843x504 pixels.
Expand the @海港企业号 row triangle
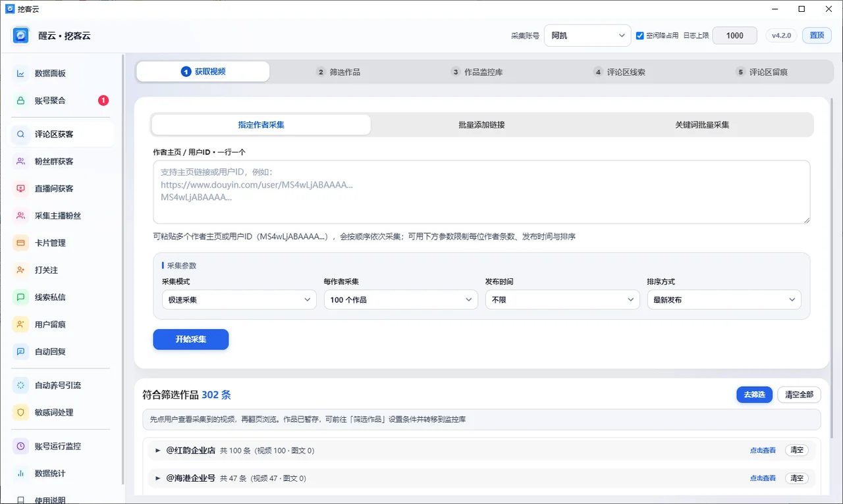point(158,478)
